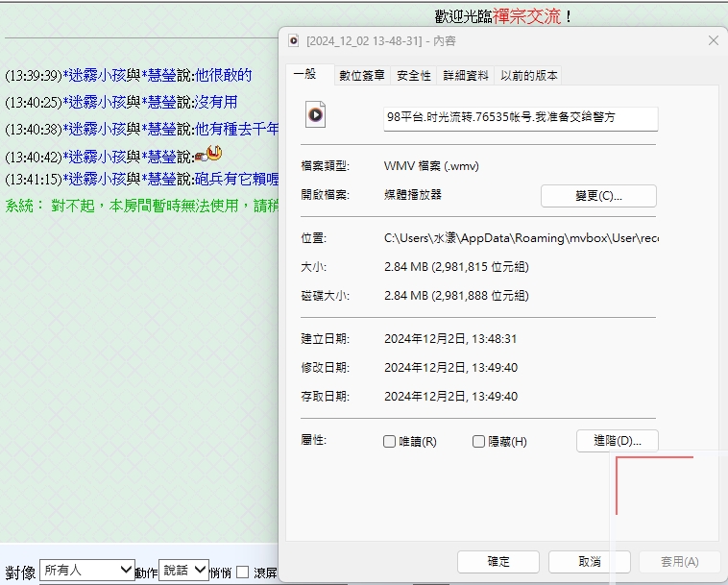728x585 pixels.
Task: Click the 取消 cancel button
Action: (x=589, y=562)
